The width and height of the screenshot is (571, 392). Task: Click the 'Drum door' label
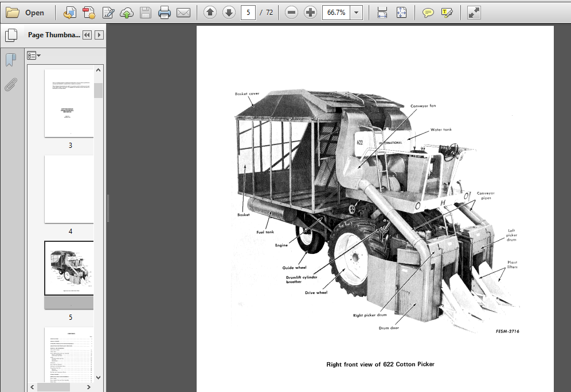[x=389, y=328]
